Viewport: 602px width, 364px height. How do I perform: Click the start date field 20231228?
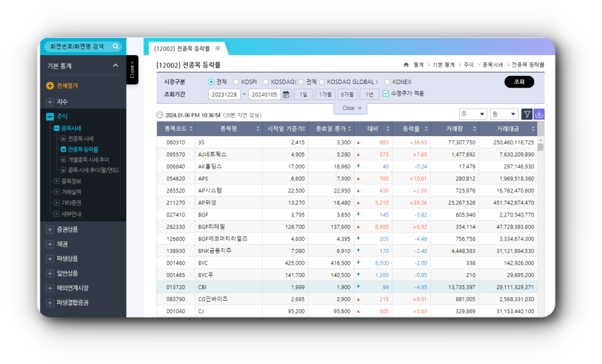point(224,95)
